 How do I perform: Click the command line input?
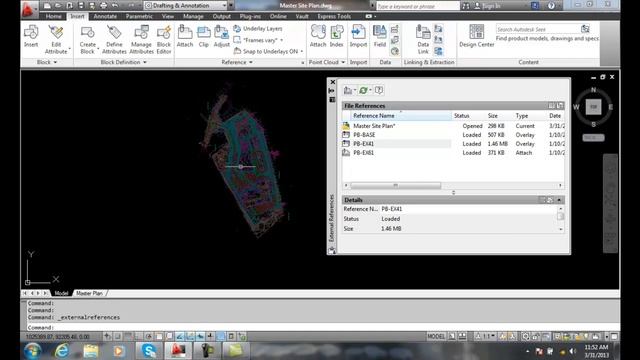(x=322, y=327)
